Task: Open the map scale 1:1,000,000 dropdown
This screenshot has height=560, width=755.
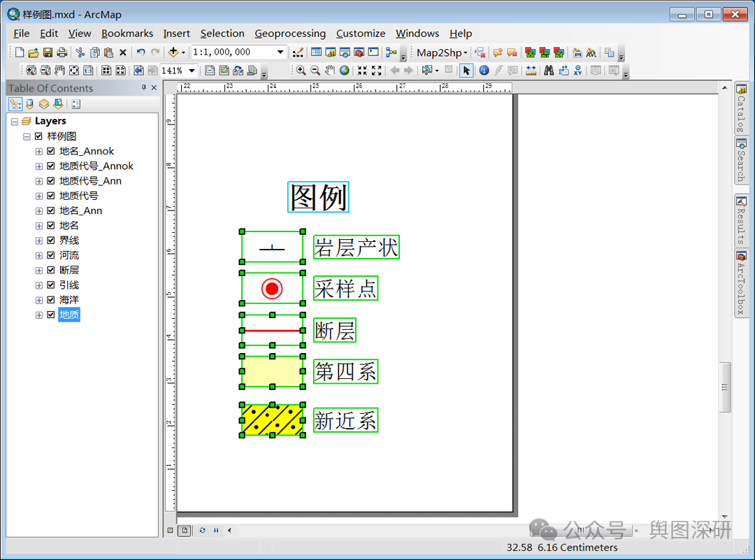Action: [x=280, y=52]
